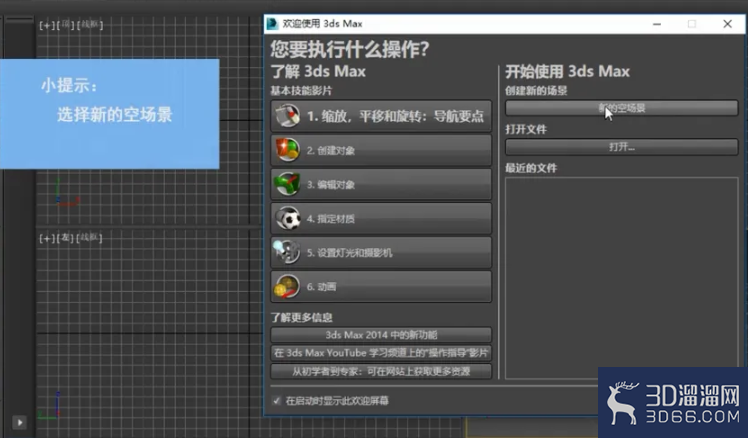Image resolution: width=748 pixels, height=438 pixels.
Task: Click the 3ds Max logo in dialog title bar
Action: (272, 23)
